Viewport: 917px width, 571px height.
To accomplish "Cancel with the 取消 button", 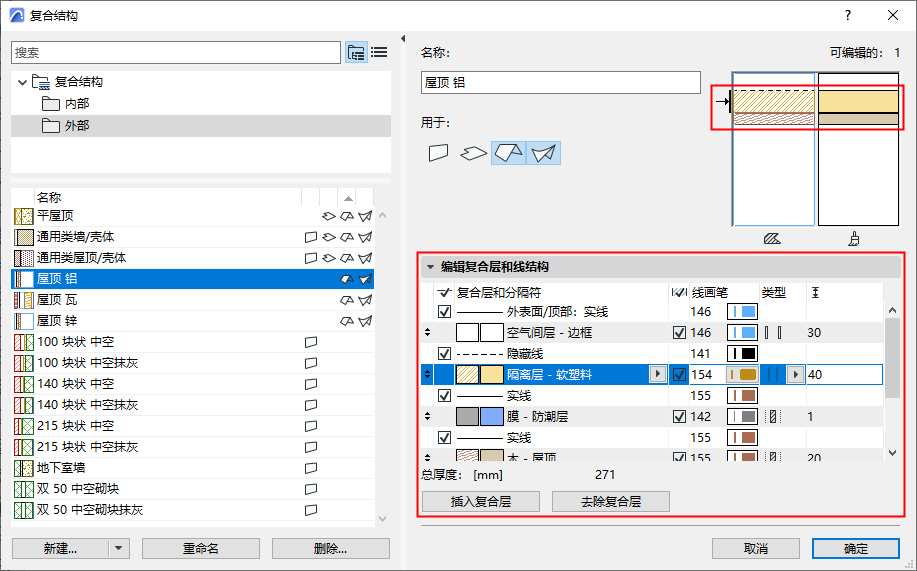I will 756,549.
